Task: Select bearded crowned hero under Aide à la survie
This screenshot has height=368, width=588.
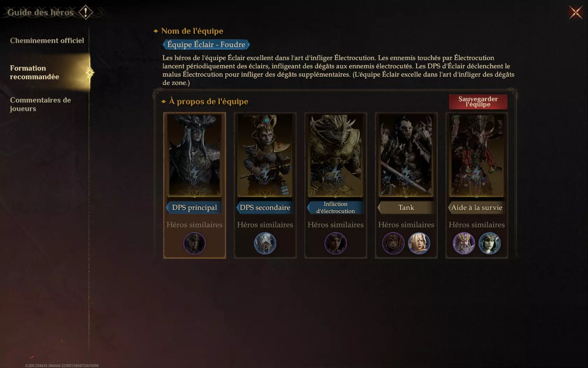Action: 464,243
